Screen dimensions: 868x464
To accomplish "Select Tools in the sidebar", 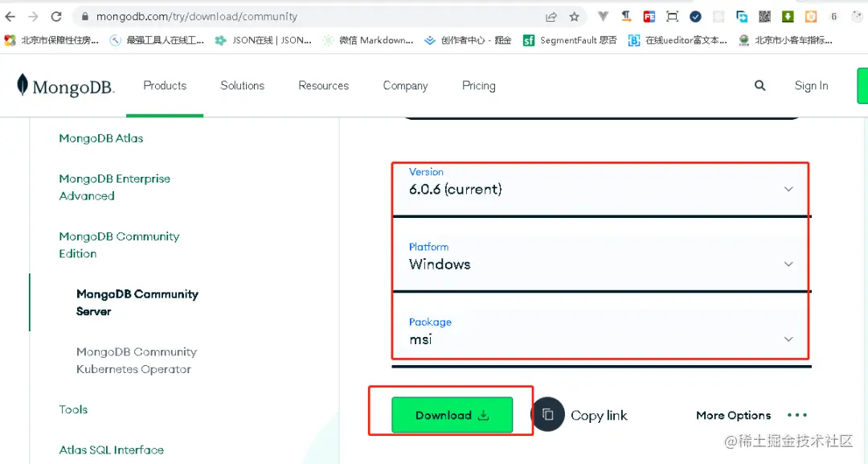I will pyautogui.click(x=73, y=409).
